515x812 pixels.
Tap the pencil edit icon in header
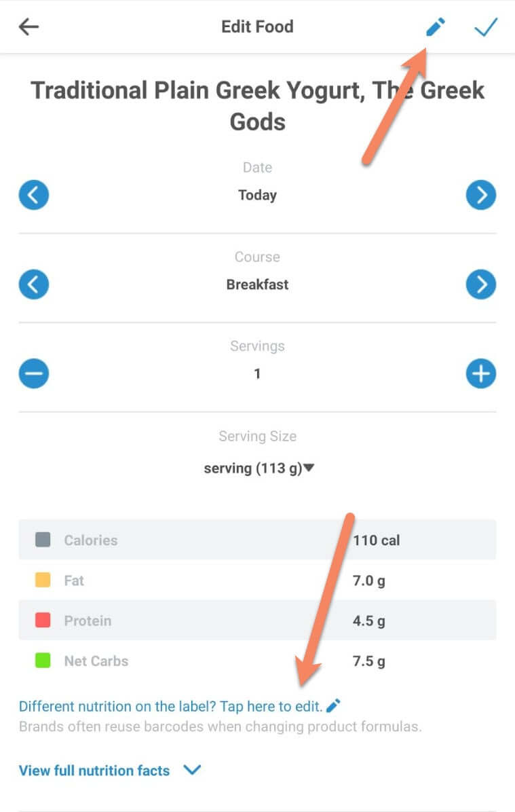(x=435, y=27)
